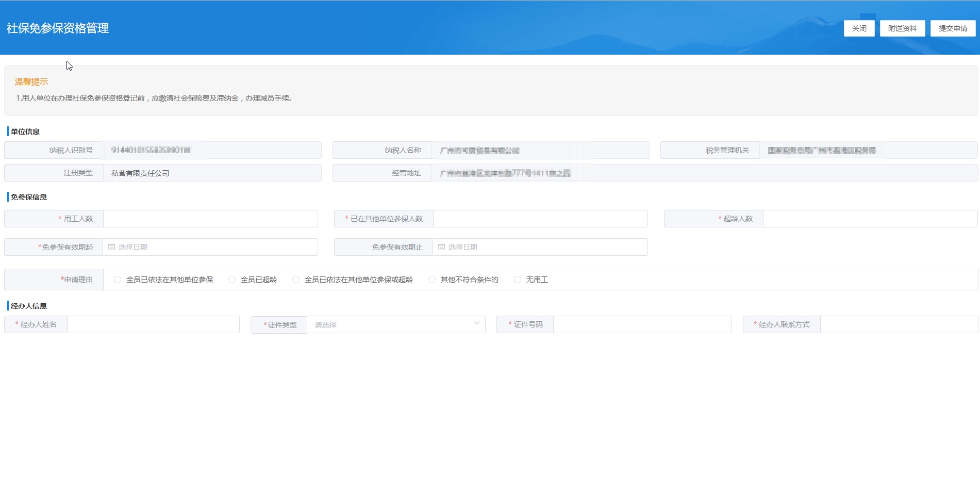Select 全员已依法在其他单位参保 radio option
This screenshot has width=980, height=491.
tap(118, 280)
